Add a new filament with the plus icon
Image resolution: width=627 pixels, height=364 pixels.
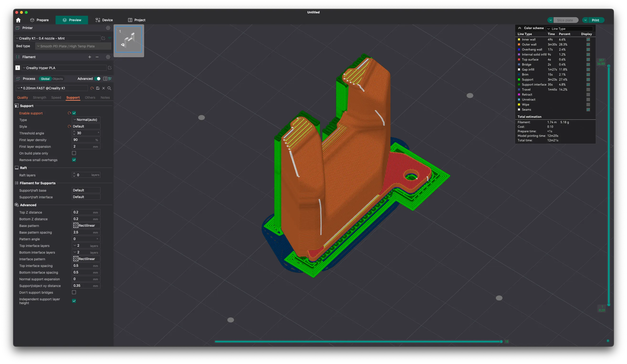[90, 57]
